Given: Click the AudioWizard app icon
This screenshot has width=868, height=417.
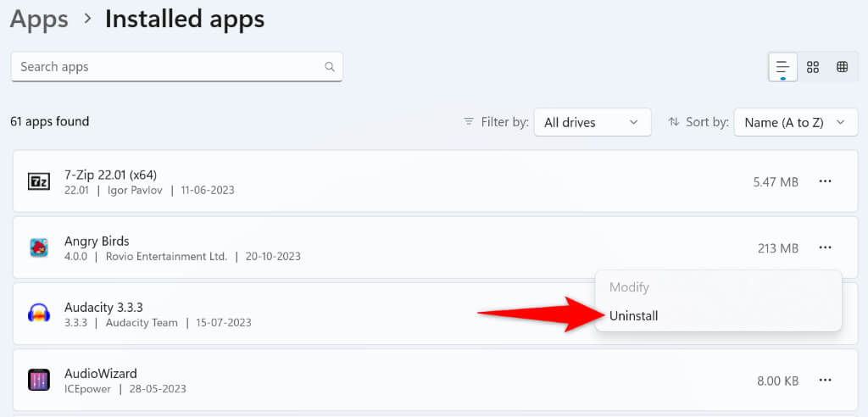Looking at the screenshot, I should coord(39,380).
